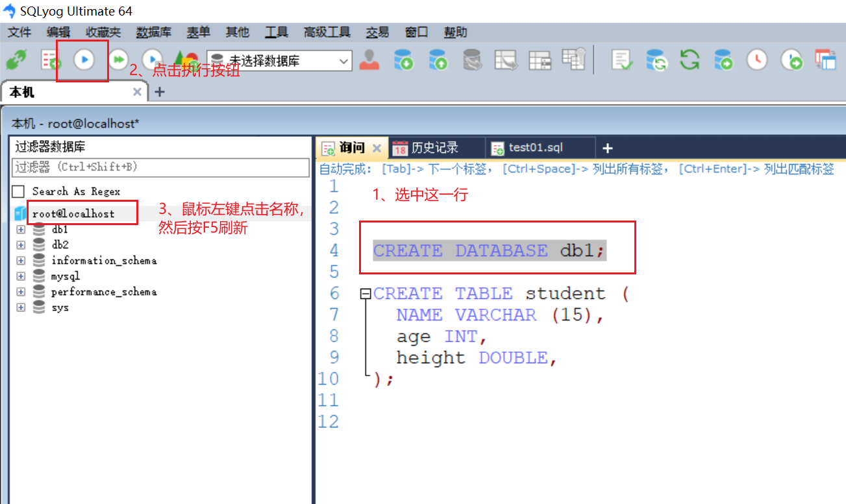
Task: Click the orange clock scheduler icon
Action: coord(756,60)
